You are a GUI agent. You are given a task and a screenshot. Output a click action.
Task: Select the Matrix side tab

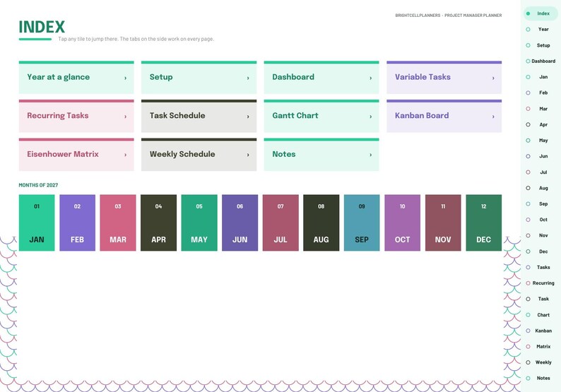coord(541,347)
